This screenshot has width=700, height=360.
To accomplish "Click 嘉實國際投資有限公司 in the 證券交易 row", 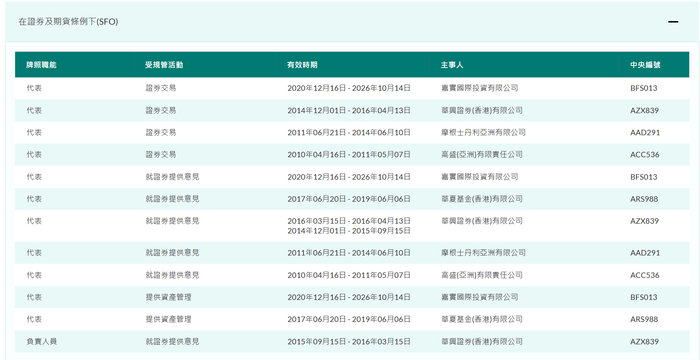I will pos(479,88).
